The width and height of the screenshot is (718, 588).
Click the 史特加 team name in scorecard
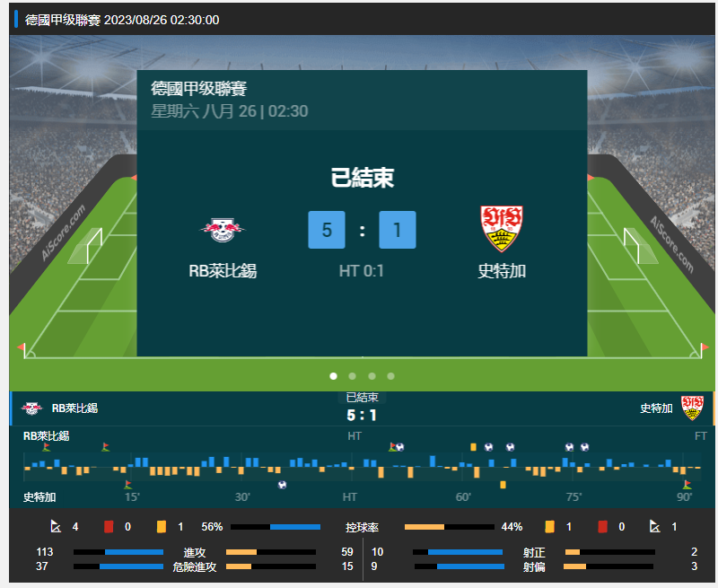pos(502,270)
